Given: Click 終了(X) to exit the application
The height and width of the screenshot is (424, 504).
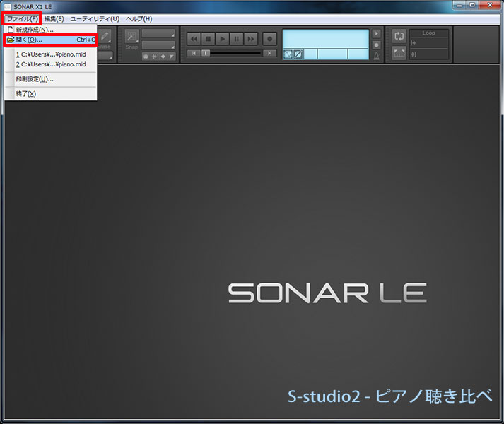Looking at the screenshot, I should [25, 93].
